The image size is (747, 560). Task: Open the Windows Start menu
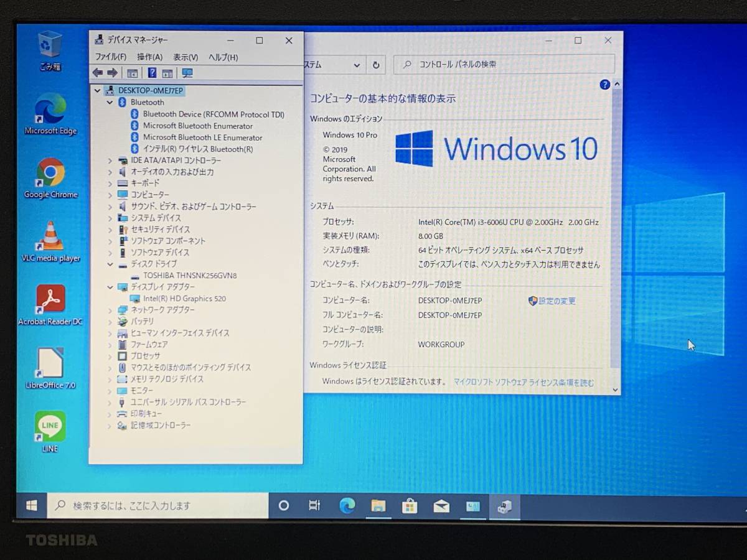pyautogui.click(x=32, y=506)
